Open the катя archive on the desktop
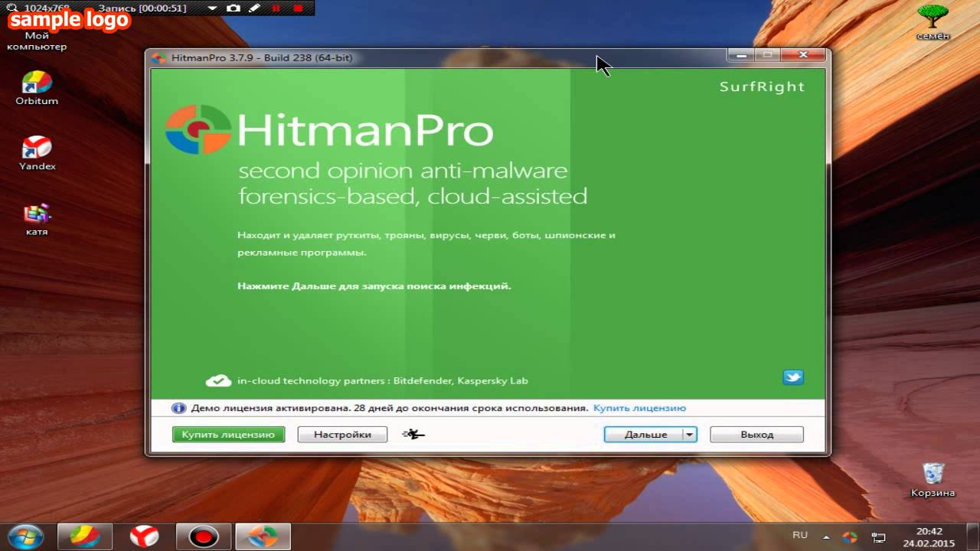The width and height of the screenshot is (980, 551). click(37, 219)
